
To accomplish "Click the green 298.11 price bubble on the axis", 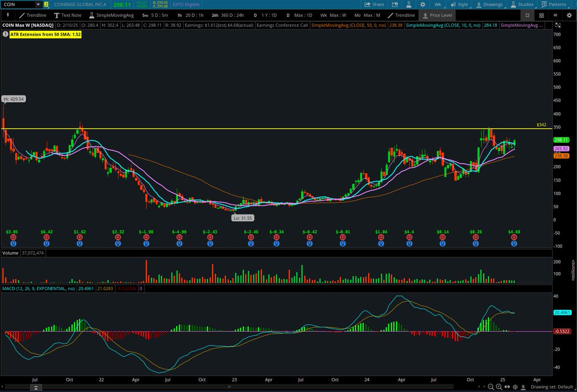I will click(x=562, y=140).
